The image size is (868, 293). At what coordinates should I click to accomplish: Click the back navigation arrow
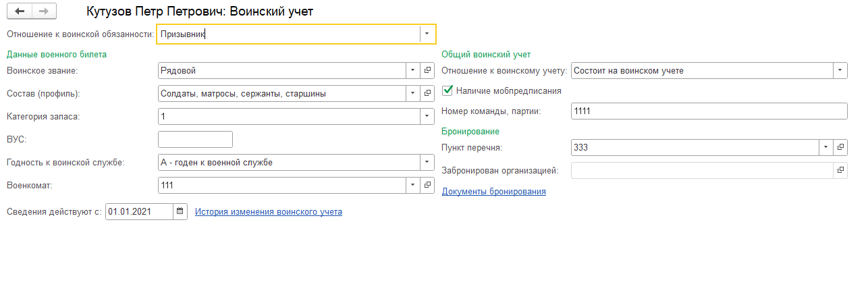coord(19,11)
